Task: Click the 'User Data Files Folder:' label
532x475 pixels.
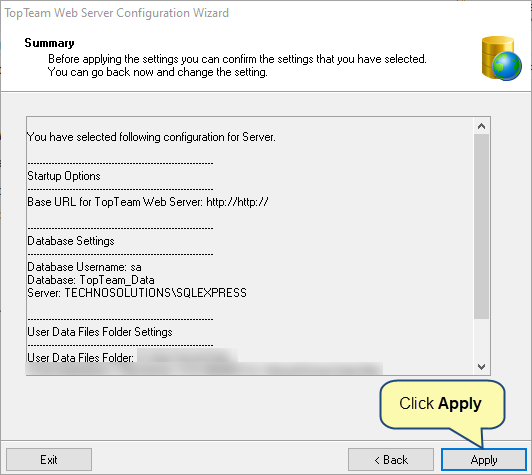Action: click(x=80, y=358)
